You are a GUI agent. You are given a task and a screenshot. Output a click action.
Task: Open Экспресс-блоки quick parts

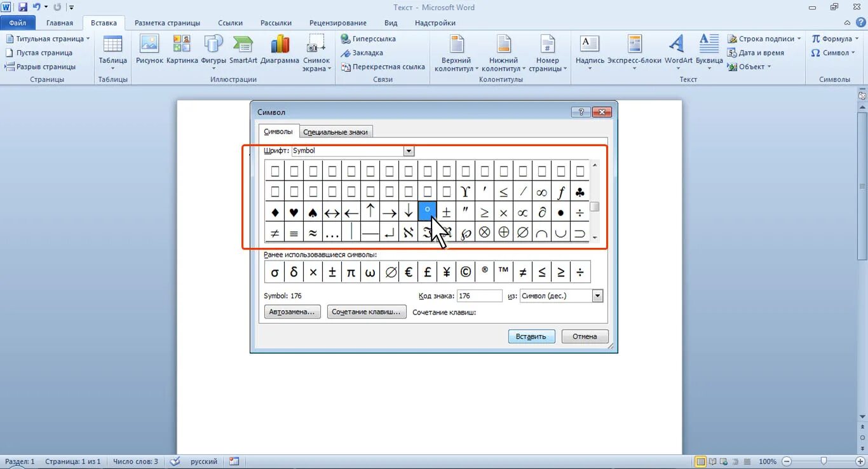click(634, 53)
